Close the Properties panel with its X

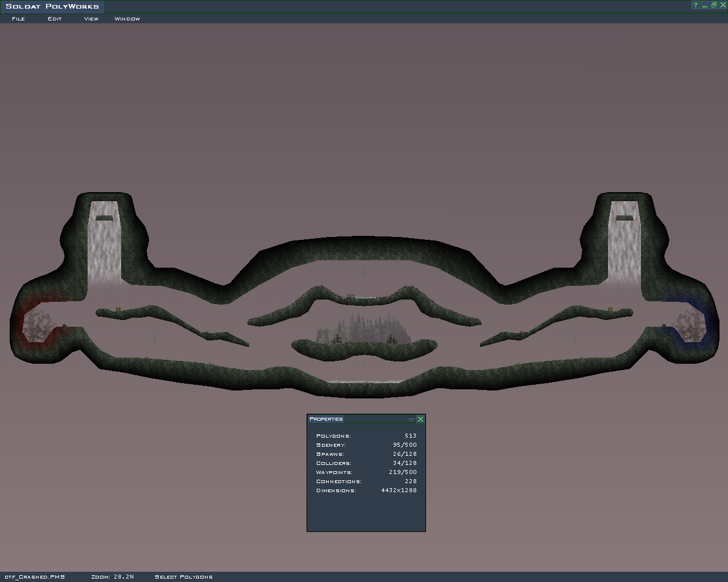(x=420, y=419)
